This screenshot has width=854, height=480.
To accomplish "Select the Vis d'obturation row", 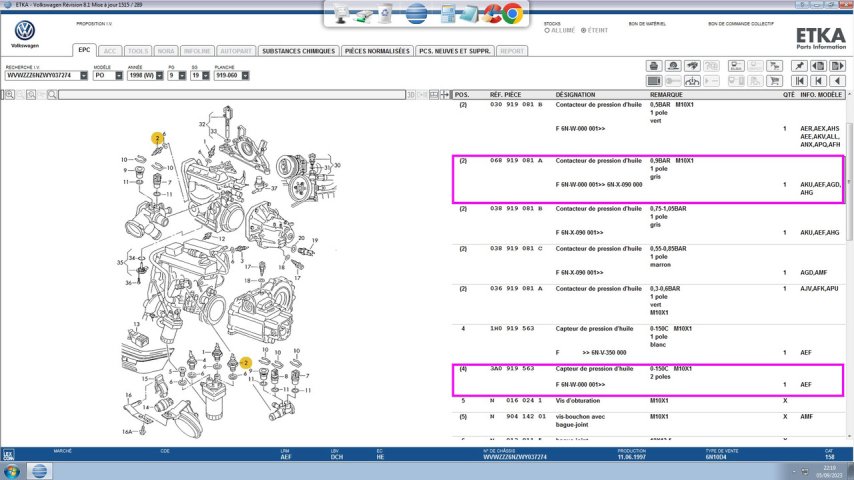I will (x=648, y=401).
